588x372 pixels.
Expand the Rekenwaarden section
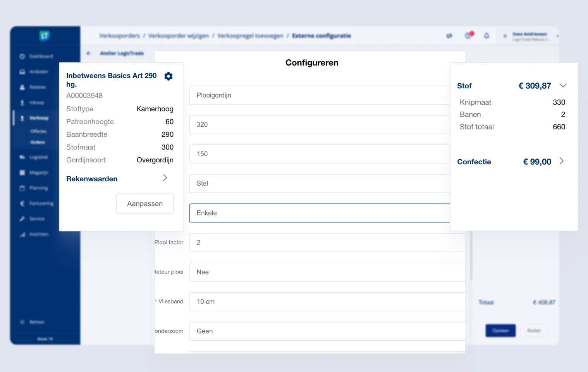click(x=165, y=178)
